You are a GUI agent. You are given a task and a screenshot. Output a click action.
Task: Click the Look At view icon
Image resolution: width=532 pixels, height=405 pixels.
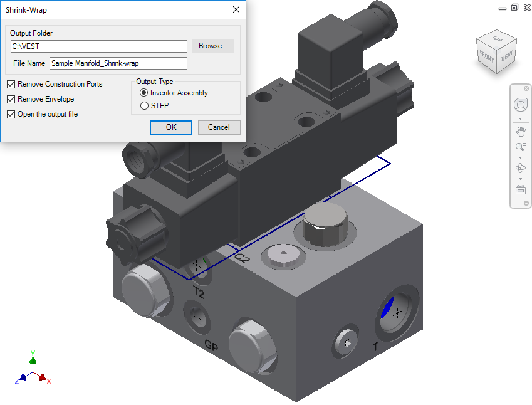click(520, 189)
